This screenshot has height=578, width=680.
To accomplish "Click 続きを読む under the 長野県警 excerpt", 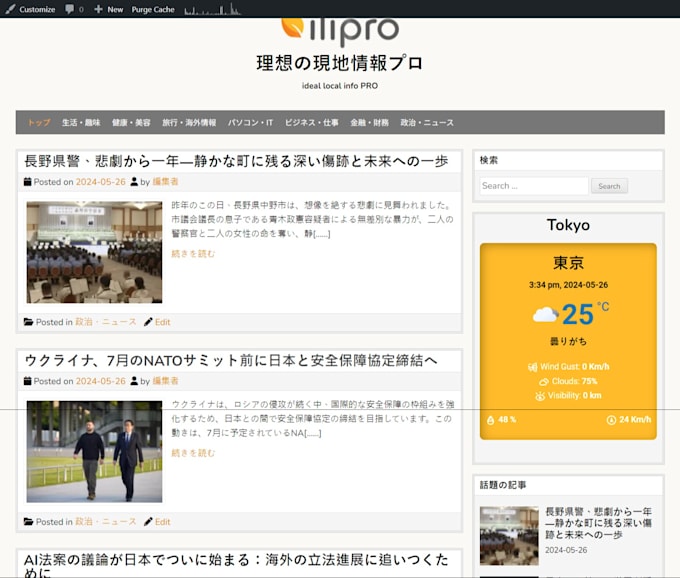I will coord(193,254).
